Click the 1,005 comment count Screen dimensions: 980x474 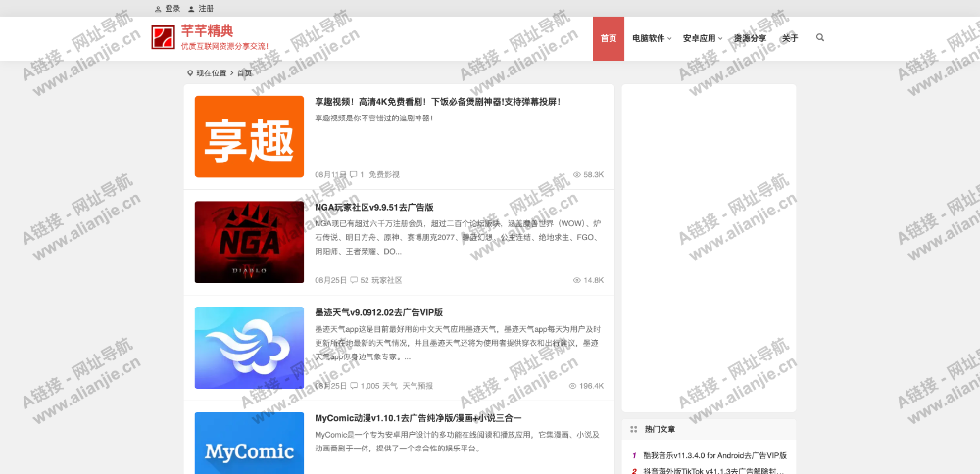(369, 386)
